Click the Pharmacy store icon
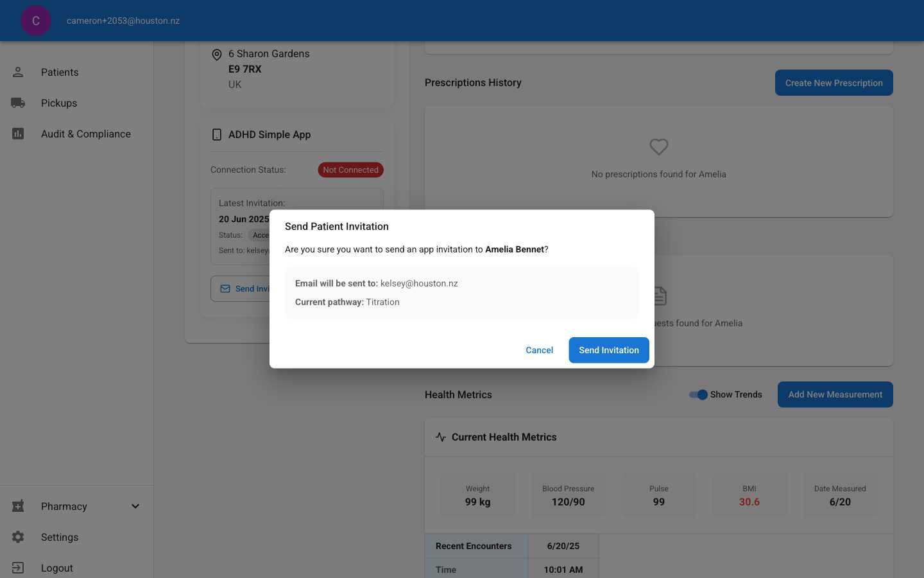 click(x=18, y=506)
